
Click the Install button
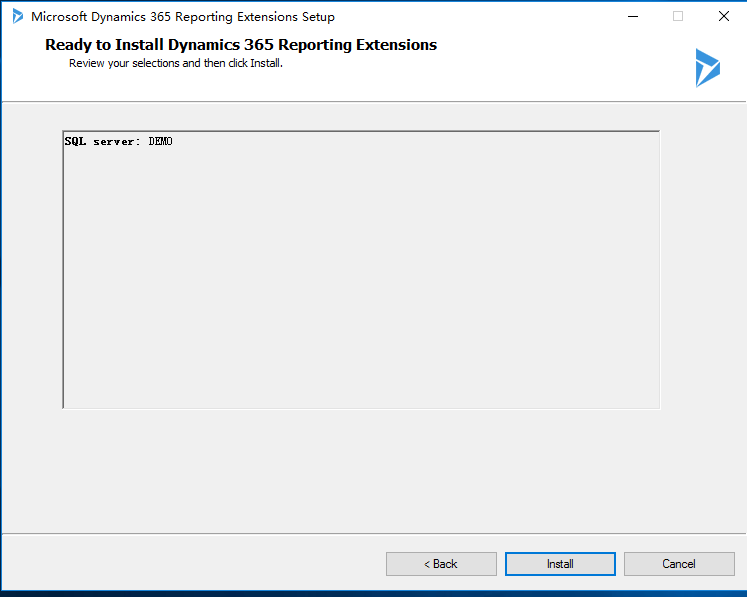[560, 564]
